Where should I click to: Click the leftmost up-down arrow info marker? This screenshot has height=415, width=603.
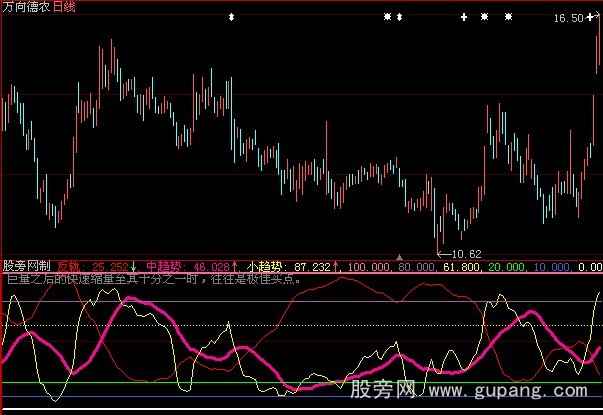[x=231, y=17]
